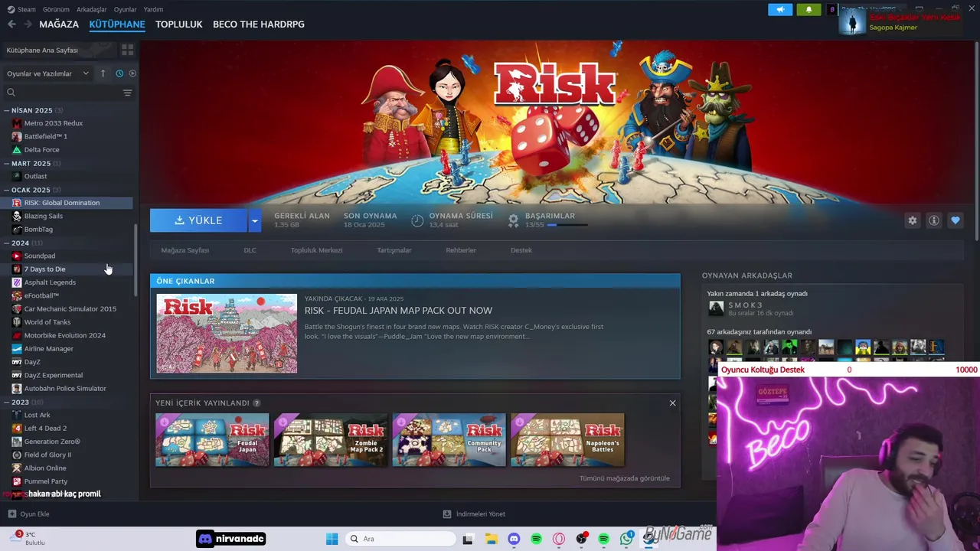Open the Yardım menu
The height and width of the screenshot is (551, 980).
pyautogui.click(x=153, y=9)
